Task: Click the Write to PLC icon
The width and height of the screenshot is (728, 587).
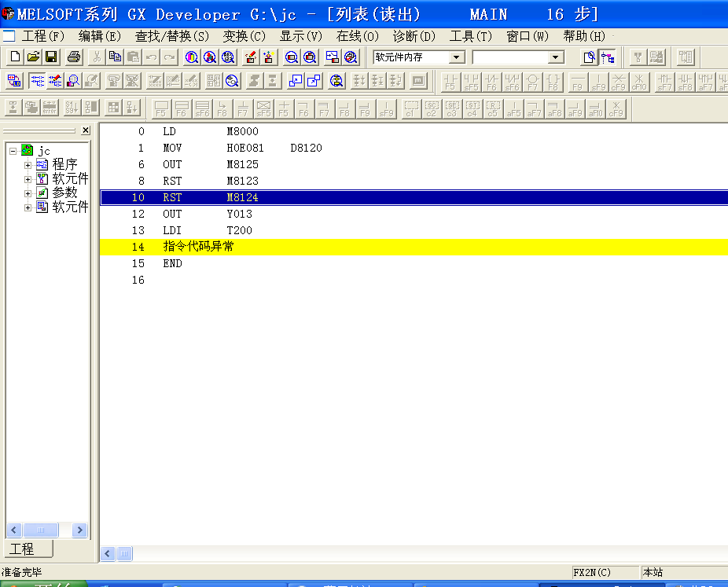Action: pos(250,57)
